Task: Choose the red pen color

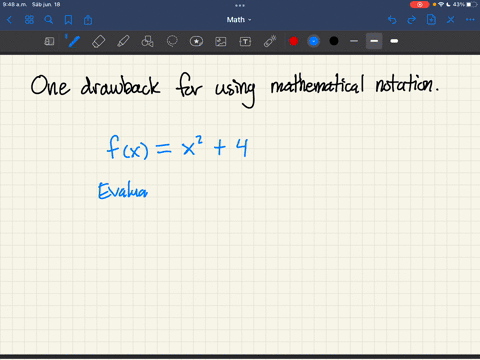Action: (x=294, y=41)
